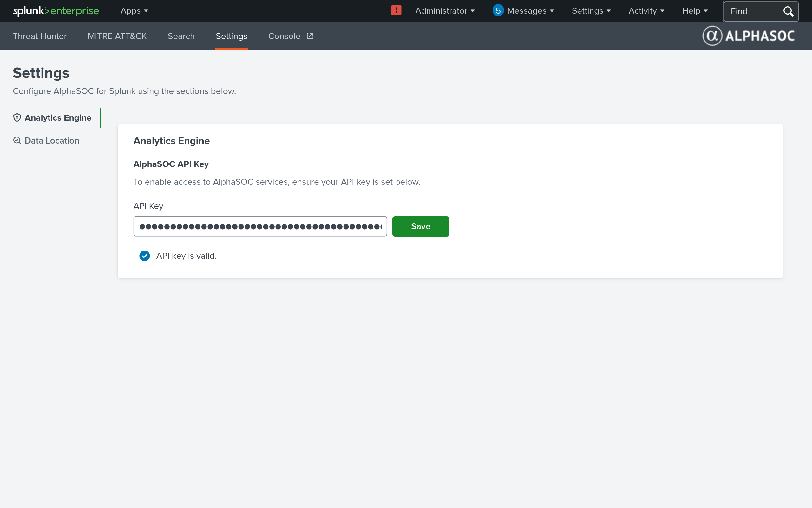Viewport: 812px width, 508px height.
Task: Click the Data Location magnifier icon
Action: 17,140
